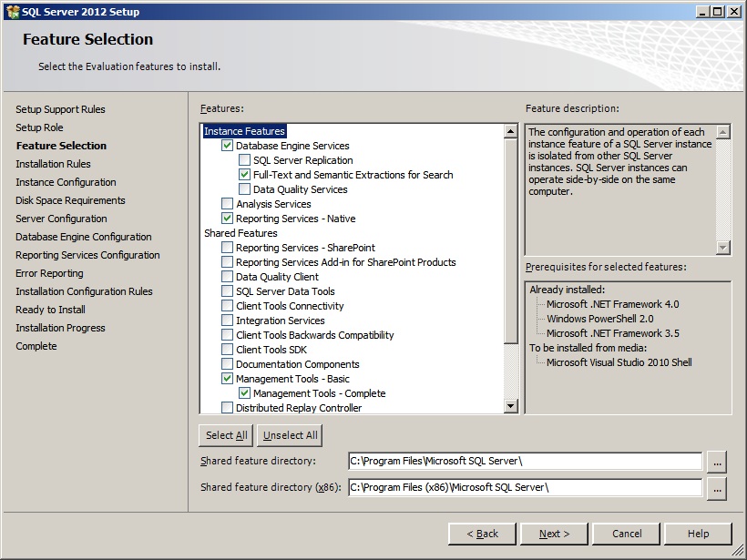Check Analysis Services feature

[x=228, y=204]
